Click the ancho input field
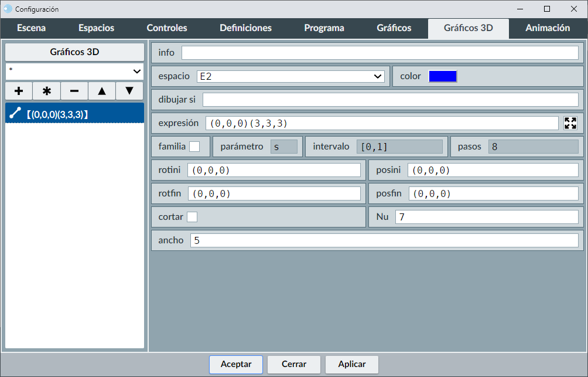588x377 pixels. point(384,240)
